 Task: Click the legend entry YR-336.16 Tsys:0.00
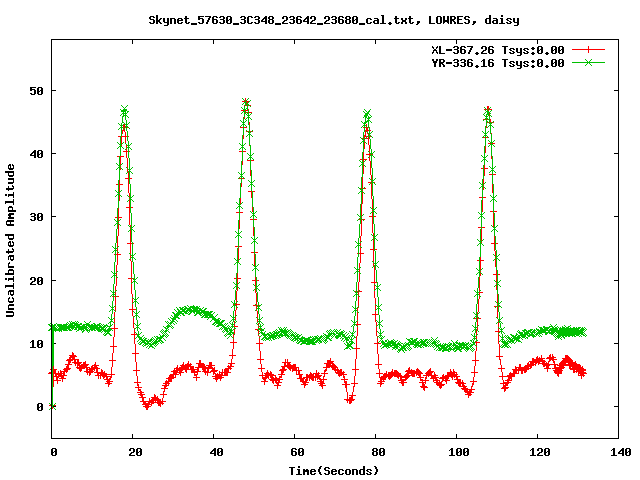[498, 63]
